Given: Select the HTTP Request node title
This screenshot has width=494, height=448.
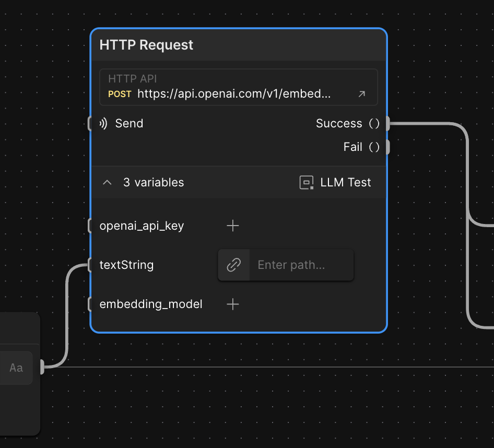Looking at the screenshot, I should (x=146, y=45).
